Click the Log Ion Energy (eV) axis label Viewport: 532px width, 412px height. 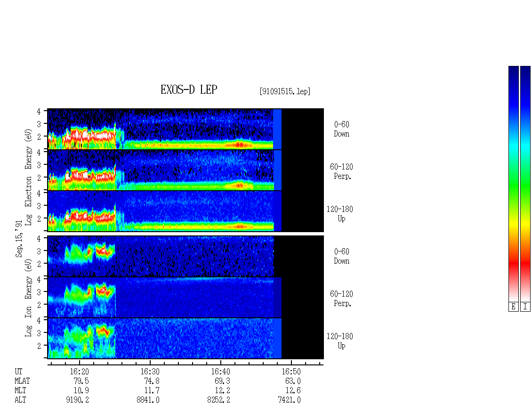[29, 298]
